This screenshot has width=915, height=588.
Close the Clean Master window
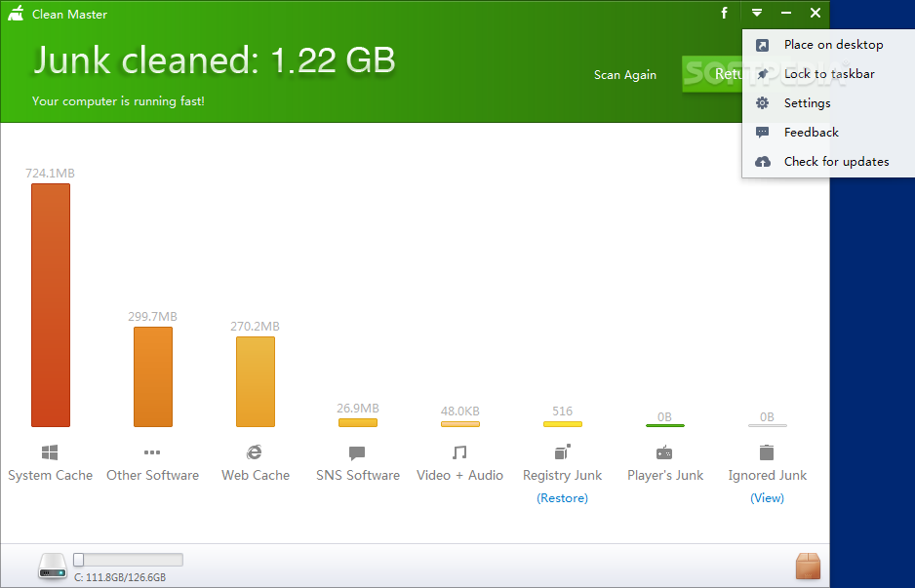[x=816, y=13]
